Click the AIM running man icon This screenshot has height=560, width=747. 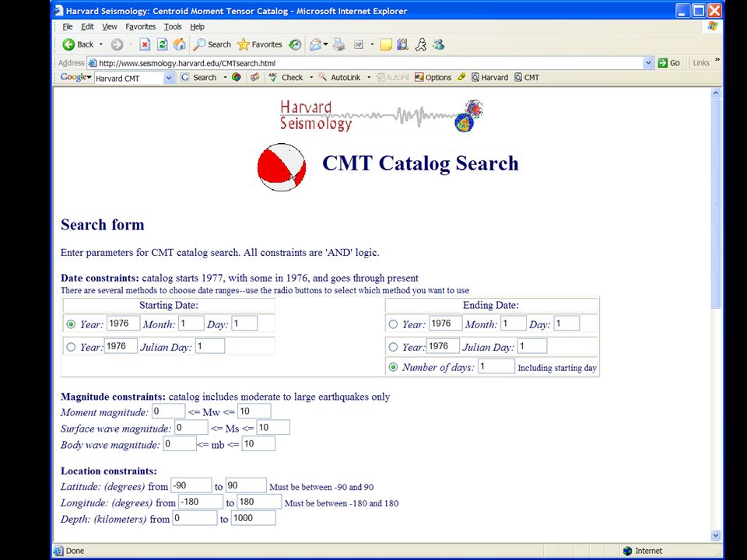[421, 44]
